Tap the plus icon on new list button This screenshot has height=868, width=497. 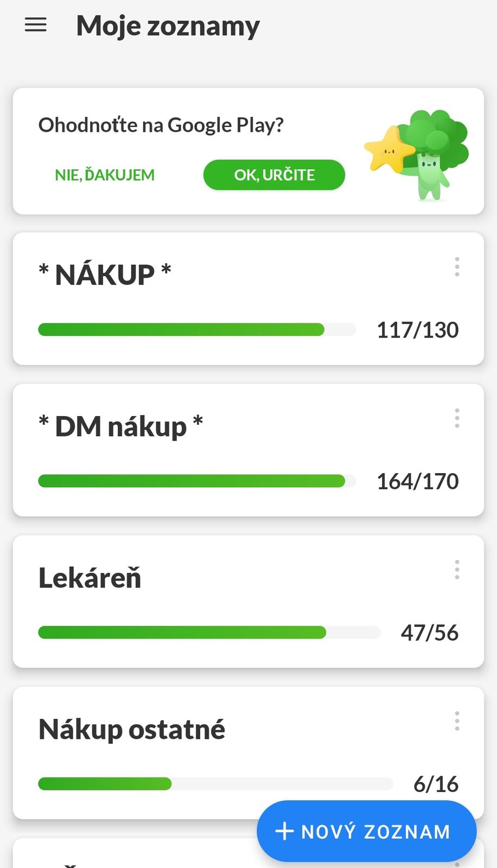point(284,831)
